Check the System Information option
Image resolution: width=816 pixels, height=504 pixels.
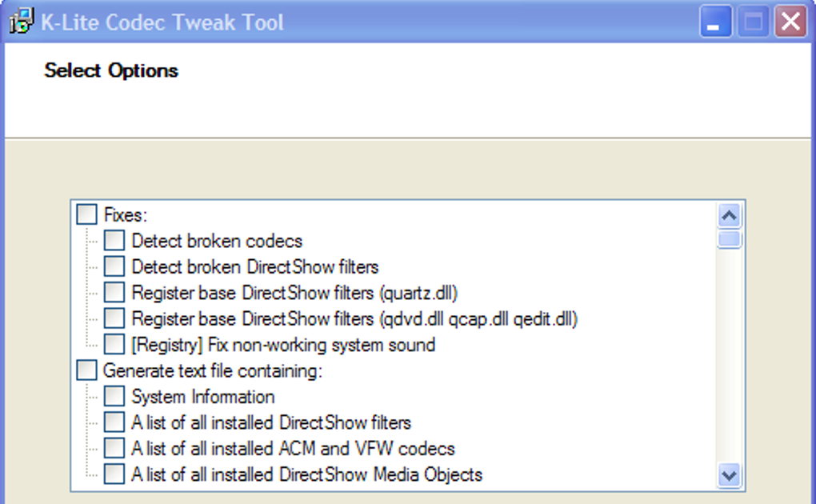point(114,396)
